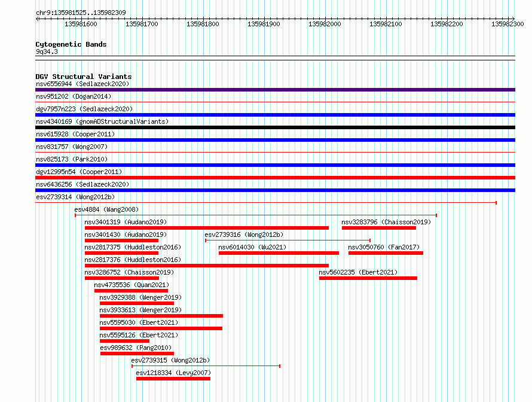Screen dimensions: 532x402
Task: Select the esv2739316 (Wong2012b) label
Action: [244, 234]
